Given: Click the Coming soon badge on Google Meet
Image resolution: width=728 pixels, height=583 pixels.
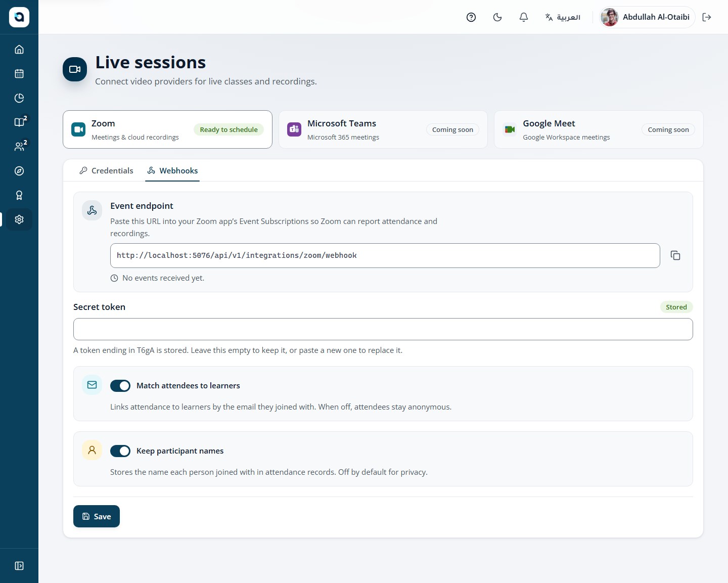Looking at the screenshot, I should click(668, 129).
